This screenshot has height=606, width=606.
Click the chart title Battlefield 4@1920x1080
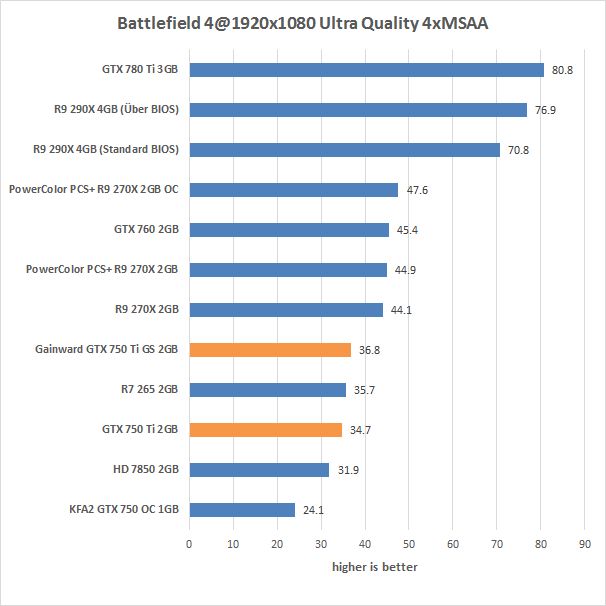click(x=303, y=23)
